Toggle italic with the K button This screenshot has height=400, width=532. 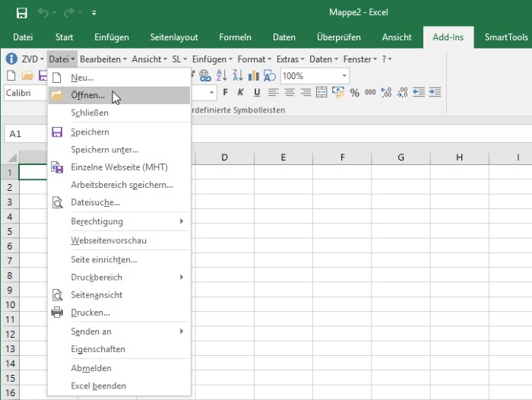[241, 92]
